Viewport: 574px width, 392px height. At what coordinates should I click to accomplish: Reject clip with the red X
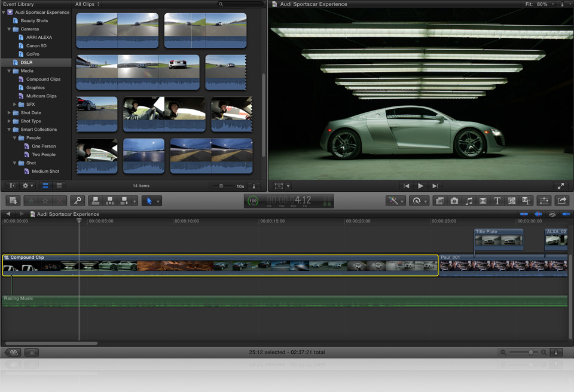click(x=59, y=201)
